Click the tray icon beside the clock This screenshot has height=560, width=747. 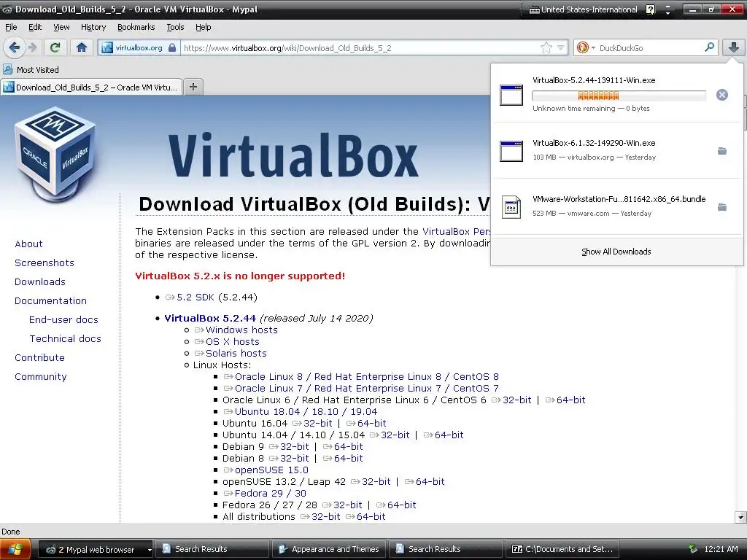[x=693, y=549]
